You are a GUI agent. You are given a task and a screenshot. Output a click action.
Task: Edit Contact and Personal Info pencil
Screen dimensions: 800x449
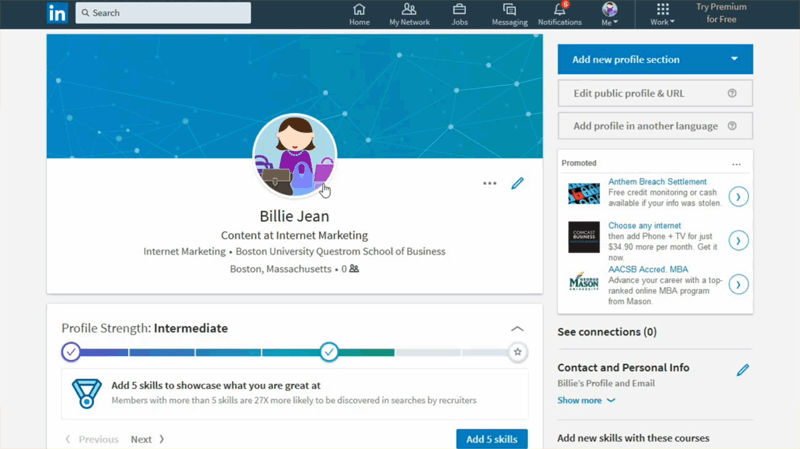click(x=742, y=370)
